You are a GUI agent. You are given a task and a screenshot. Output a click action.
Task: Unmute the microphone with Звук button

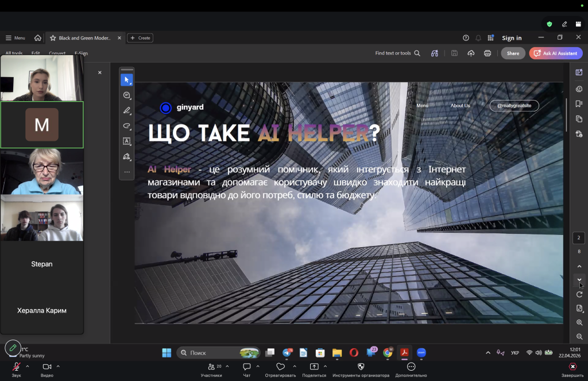click(17, 370)
